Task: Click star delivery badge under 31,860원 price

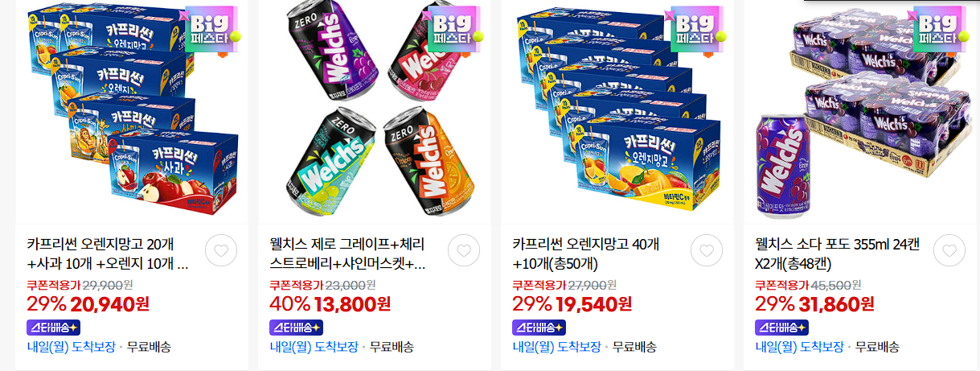Action: [x=781, y=328]
